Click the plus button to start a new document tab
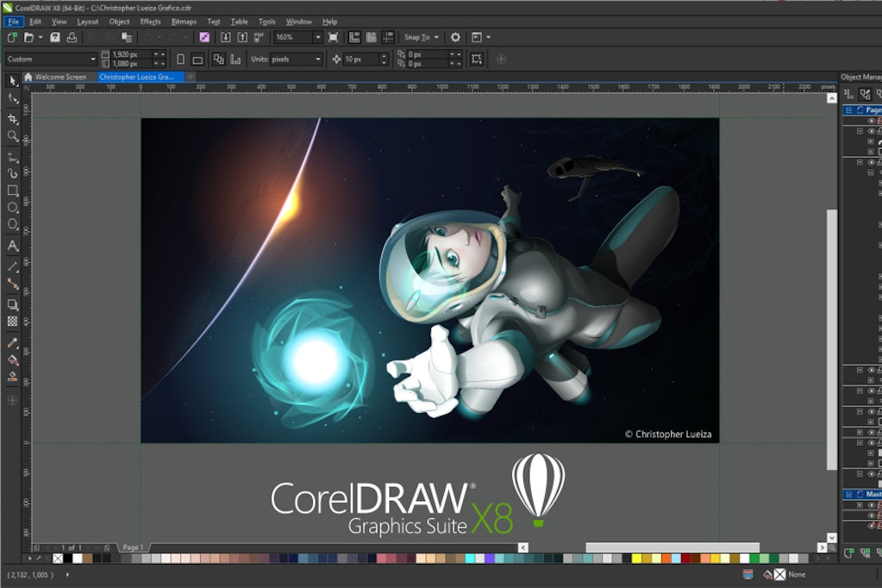 click(191, 77)
